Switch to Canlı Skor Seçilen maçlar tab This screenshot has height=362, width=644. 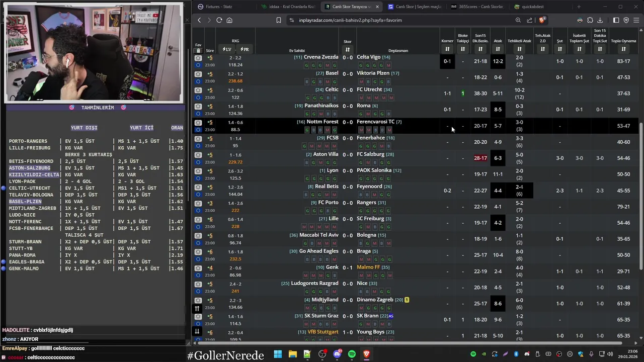[x=414, y=7]
